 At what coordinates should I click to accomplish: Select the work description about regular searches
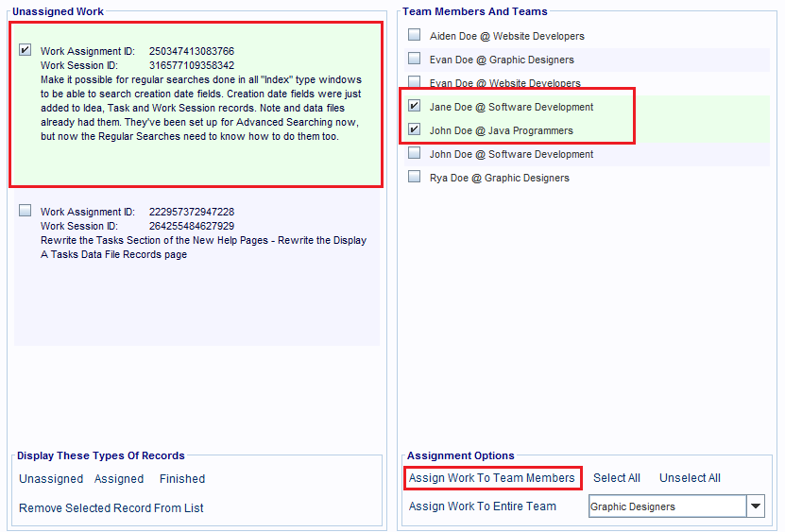201,108
